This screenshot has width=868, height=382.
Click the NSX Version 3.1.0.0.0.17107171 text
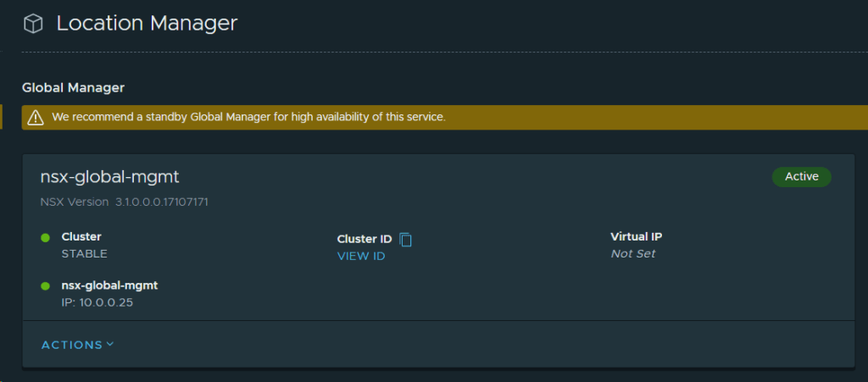(x=125, y=202)
